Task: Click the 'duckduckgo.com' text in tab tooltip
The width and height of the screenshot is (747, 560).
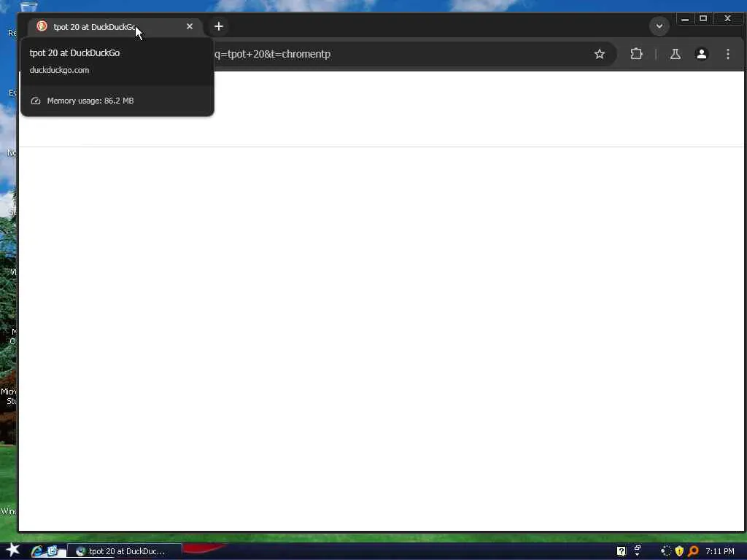Action: click(x=59, y=70)
